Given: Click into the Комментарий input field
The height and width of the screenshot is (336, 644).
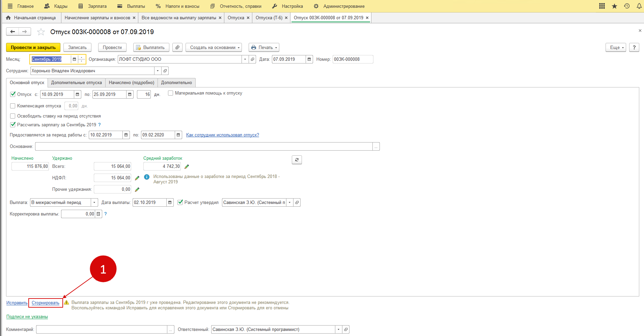Looking at the screenshot, I should (x=102, y=329).
